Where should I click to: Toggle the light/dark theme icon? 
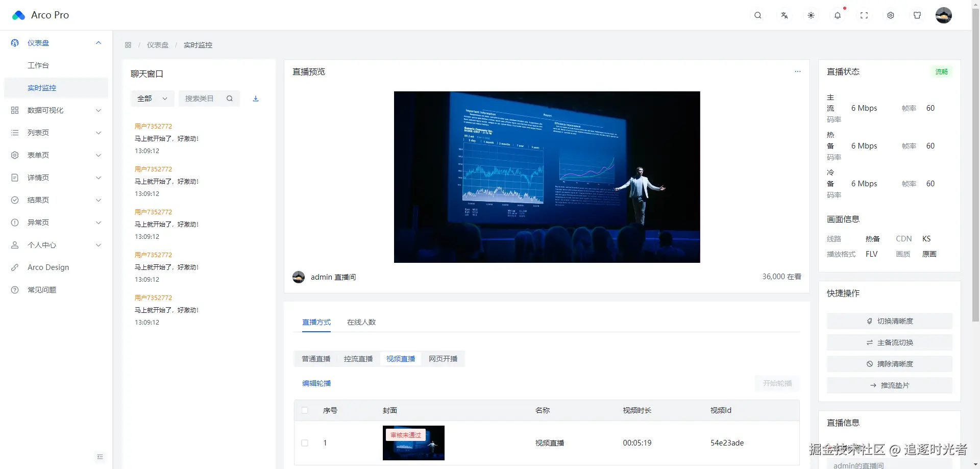coord(811,15)
